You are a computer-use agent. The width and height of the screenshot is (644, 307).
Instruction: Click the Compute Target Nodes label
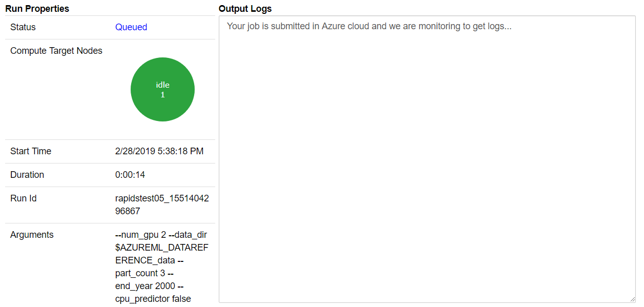point(56,51)
